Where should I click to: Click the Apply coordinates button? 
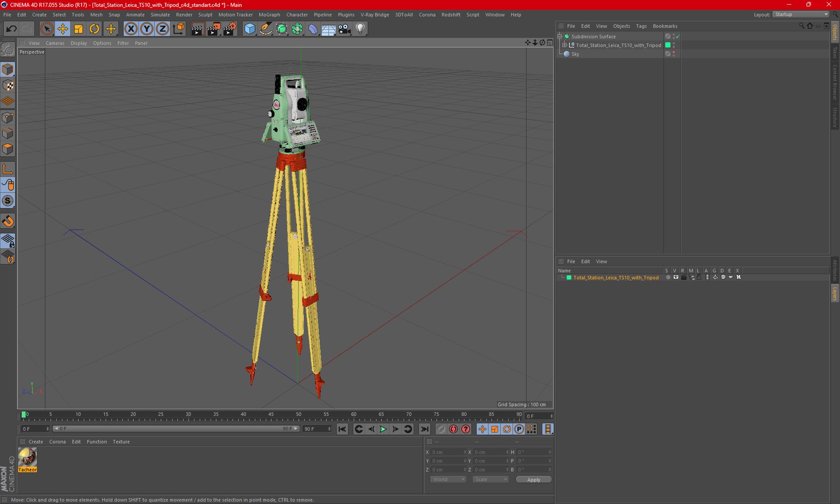click(x=533, y=480)
